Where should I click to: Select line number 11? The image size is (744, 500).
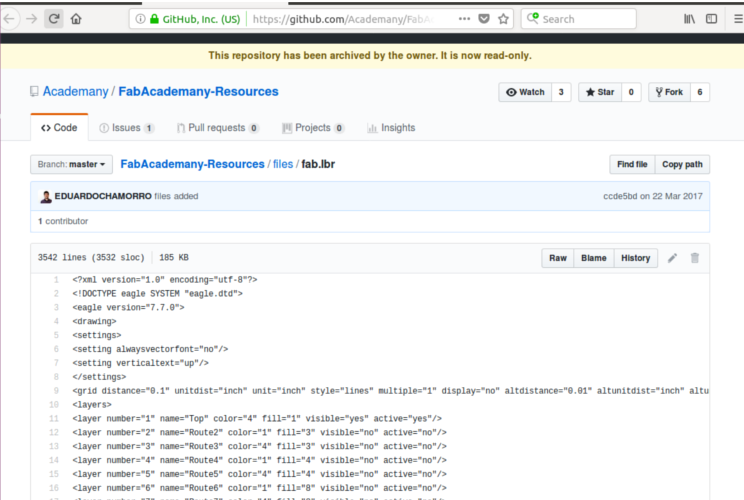[x=54, y=418]
